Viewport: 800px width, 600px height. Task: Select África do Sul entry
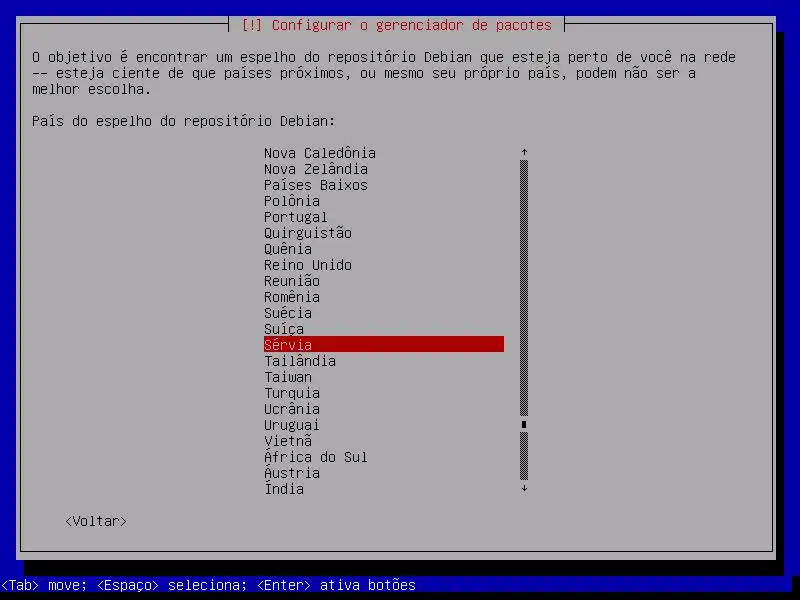[x=315, y=457]
